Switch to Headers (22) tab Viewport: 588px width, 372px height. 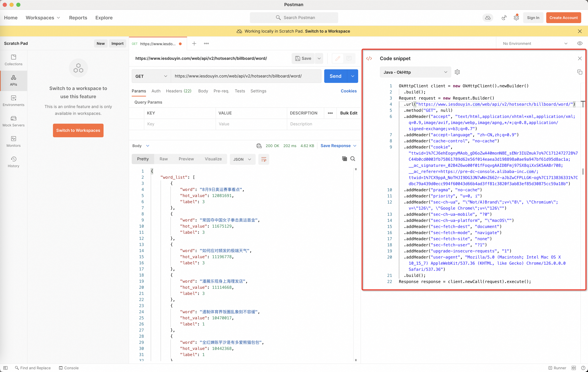(179, 91)
